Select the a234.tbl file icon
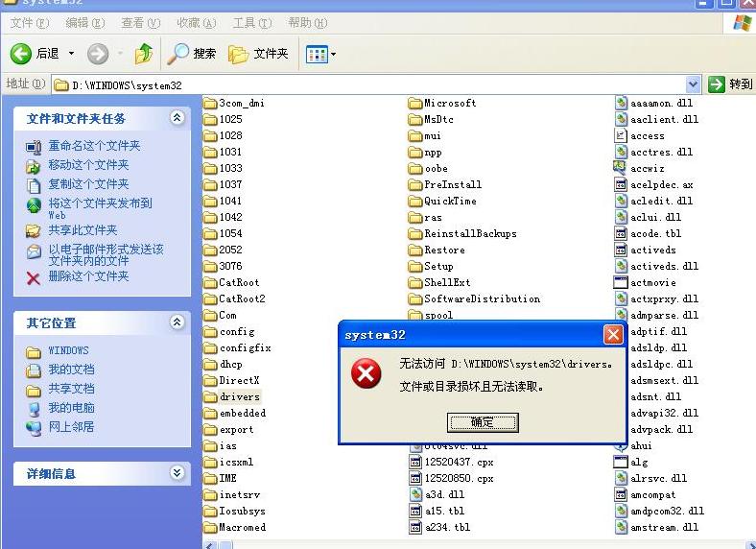 [x=415, y=527]
